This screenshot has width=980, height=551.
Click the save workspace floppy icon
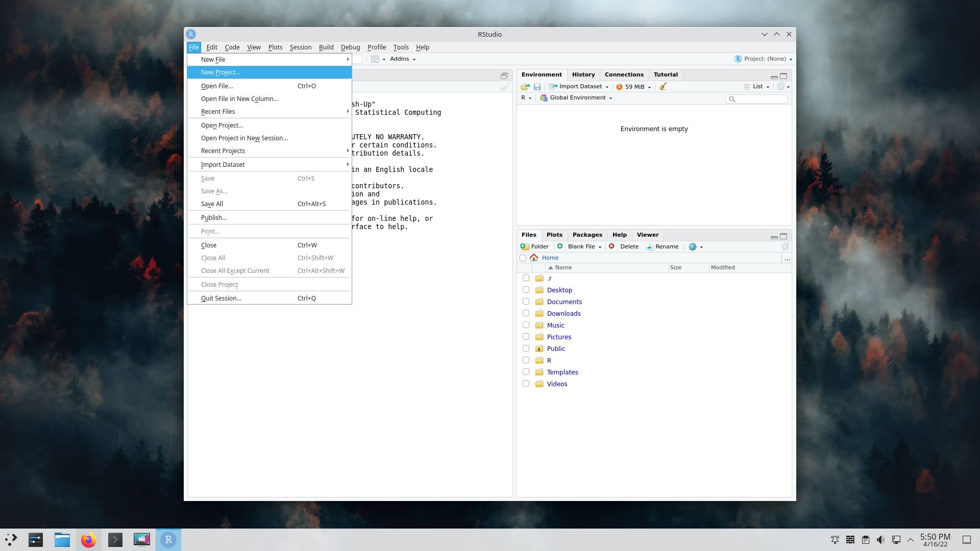(x=537, y=87)
